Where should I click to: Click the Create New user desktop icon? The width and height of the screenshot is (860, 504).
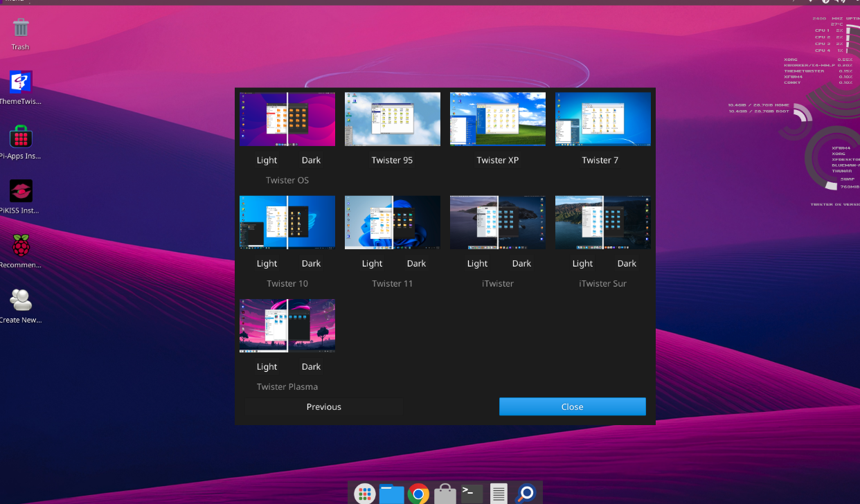point(21,301)
